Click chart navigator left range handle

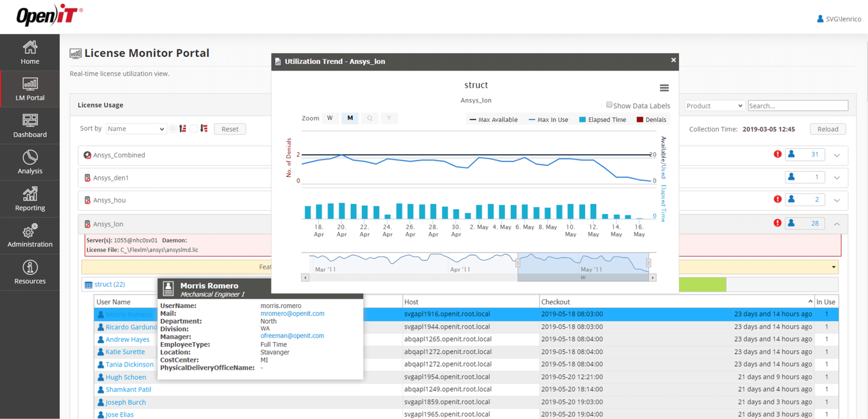click(518, 263)
